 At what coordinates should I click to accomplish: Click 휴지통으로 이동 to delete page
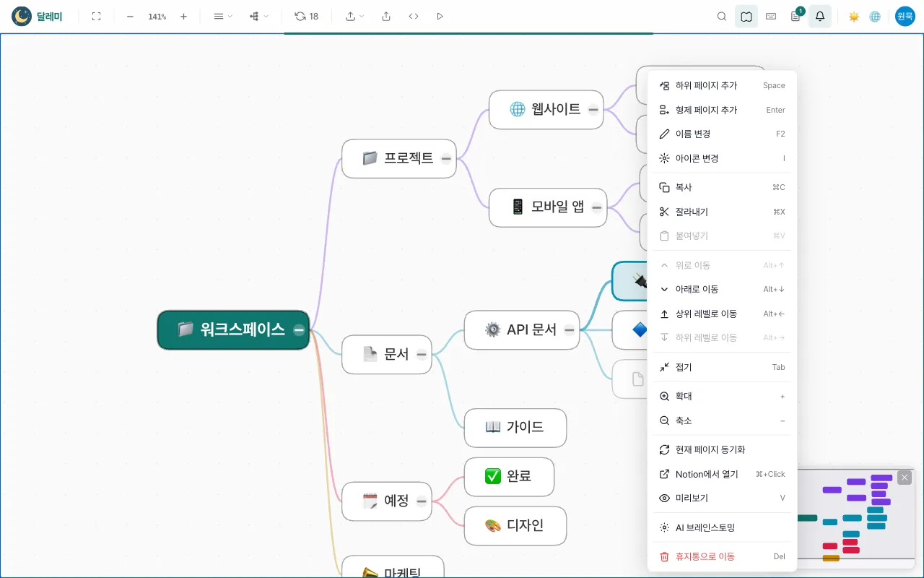(722, 556)
